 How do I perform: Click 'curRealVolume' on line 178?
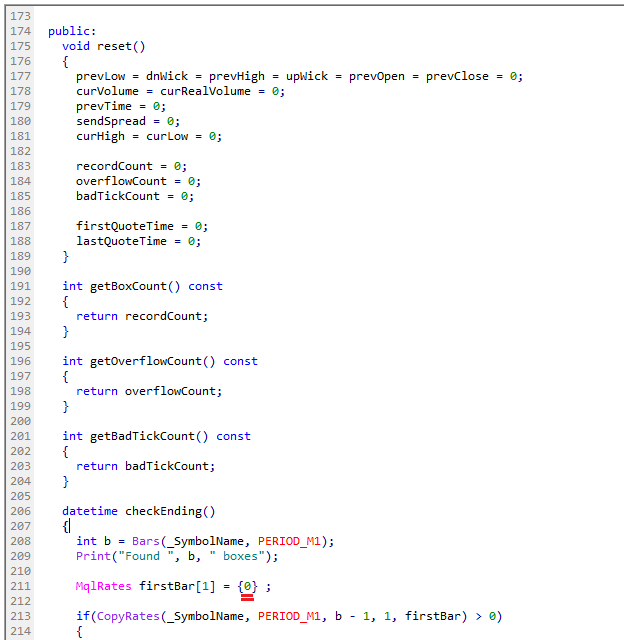coord(205,91)
